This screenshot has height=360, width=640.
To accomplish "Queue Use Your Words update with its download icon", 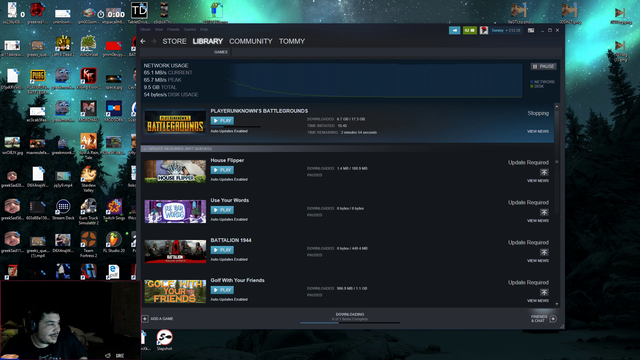I will pyautogui.click(x=544, y=212).
